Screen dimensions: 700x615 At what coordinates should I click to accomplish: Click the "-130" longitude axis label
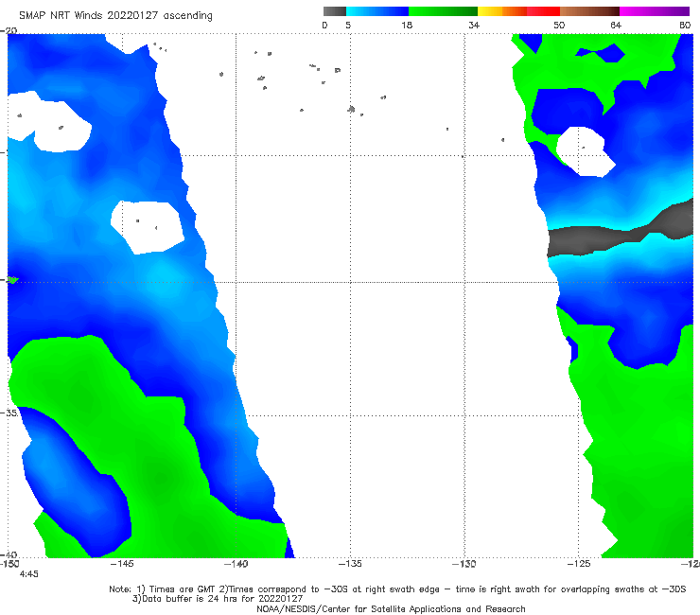click(x=464, y=564)
